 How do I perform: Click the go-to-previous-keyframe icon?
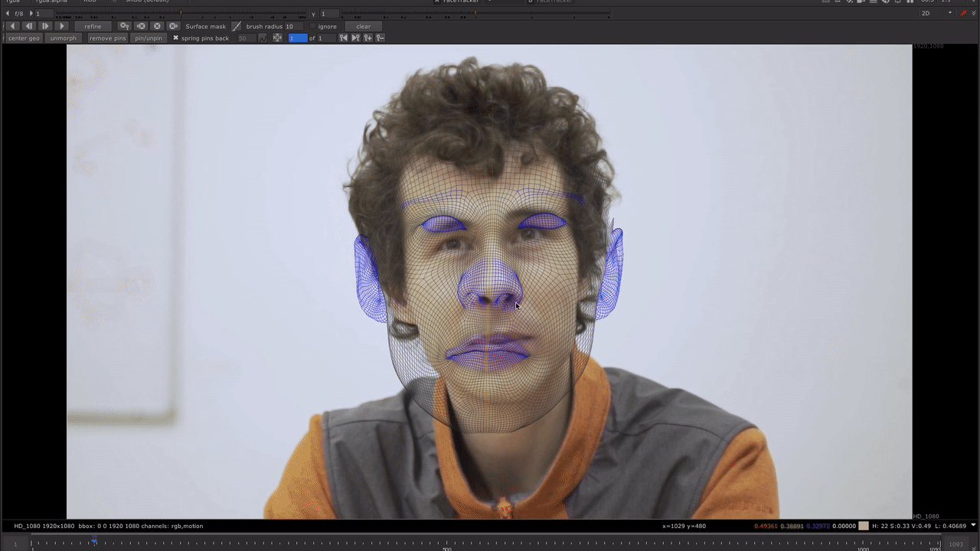tap(343, 38)
